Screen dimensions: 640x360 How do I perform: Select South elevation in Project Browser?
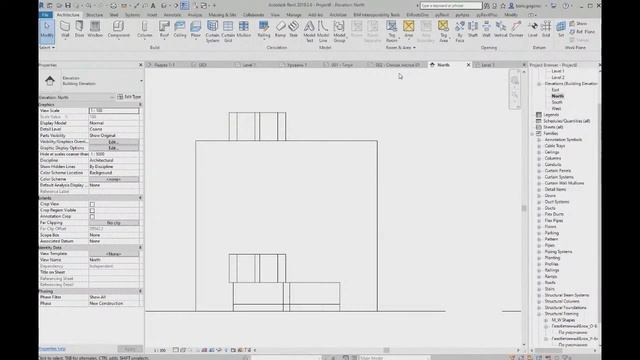pos(557,102)
